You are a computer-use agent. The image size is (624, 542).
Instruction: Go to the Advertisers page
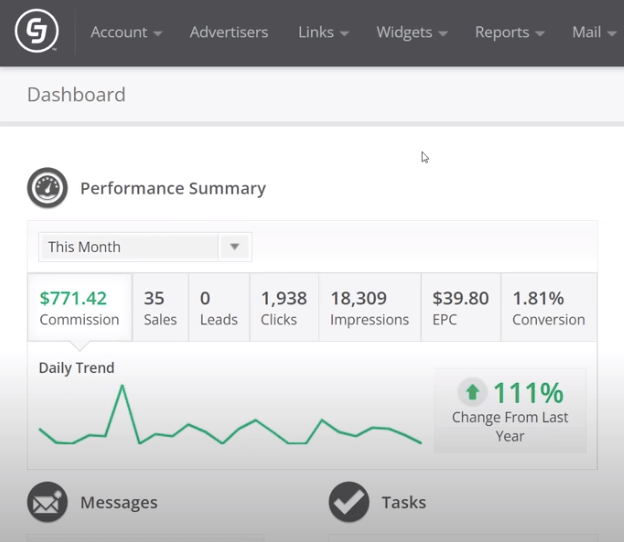pos(229,32)
